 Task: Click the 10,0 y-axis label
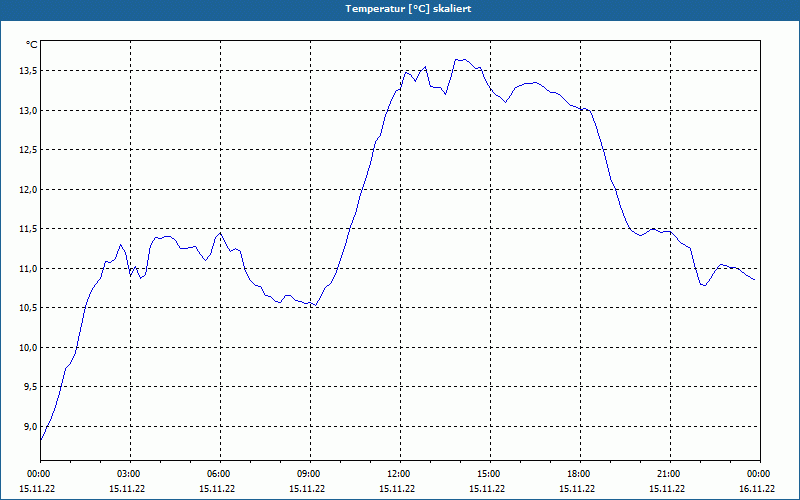[29, 348]
